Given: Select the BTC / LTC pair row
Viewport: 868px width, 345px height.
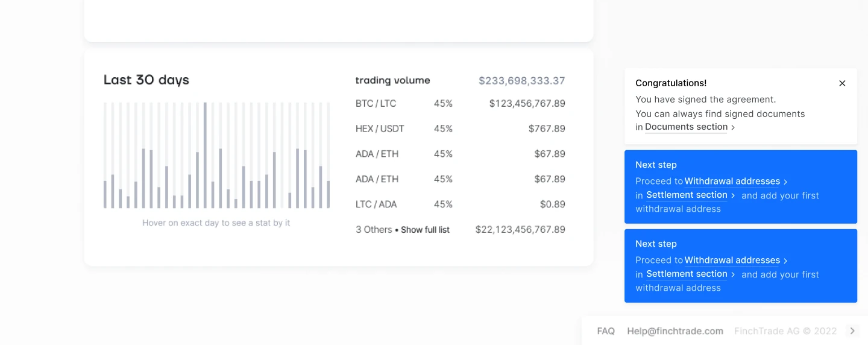Looking at the screenshot, I should pos(461,104).
